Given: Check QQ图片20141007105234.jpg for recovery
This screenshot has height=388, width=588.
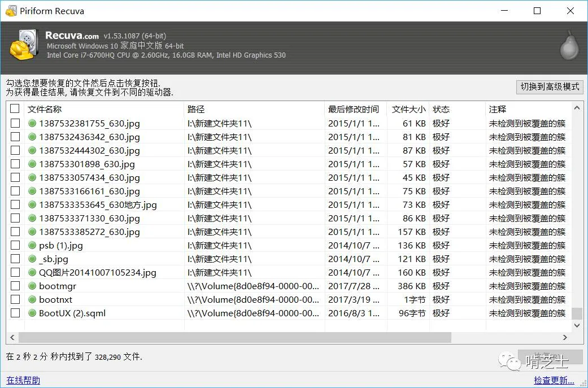Looking at the screenshot, I should pos(15,272).
